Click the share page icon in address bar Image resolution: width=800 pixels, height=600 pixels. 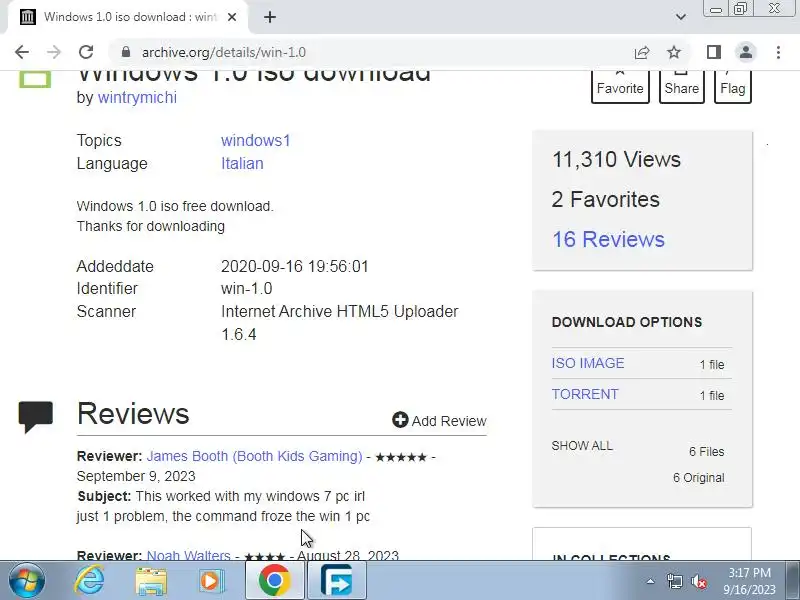[x=642, y=52]
